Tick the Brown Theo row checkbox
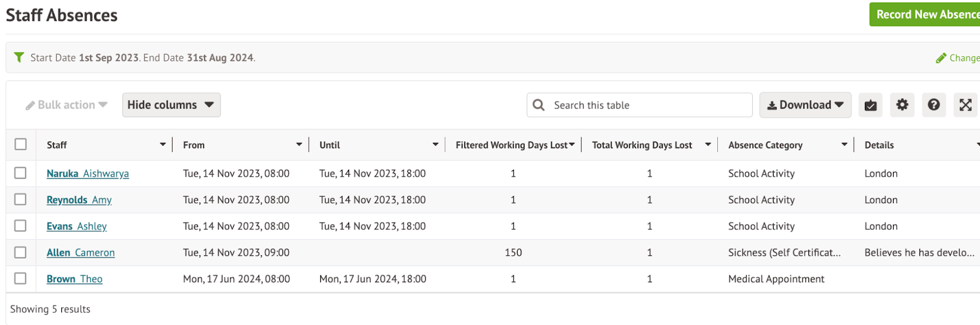 (x=21, y=279)
